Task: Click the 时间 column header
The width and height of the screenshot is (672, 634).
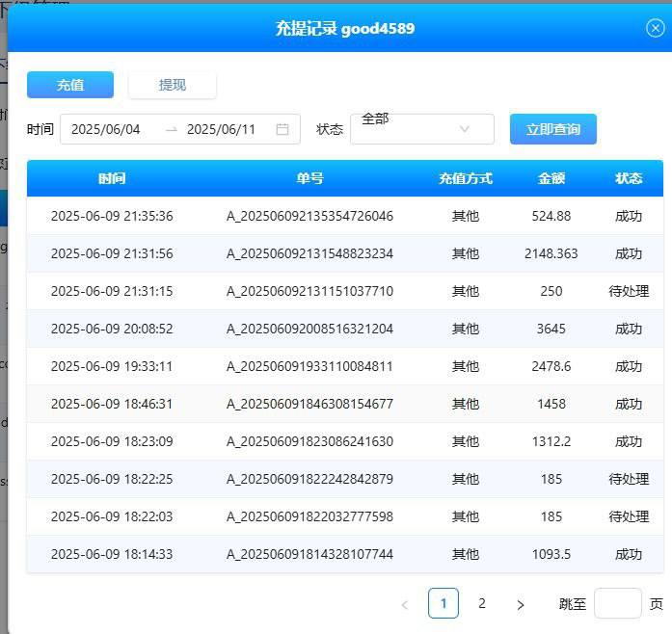Action: point(112,178)
